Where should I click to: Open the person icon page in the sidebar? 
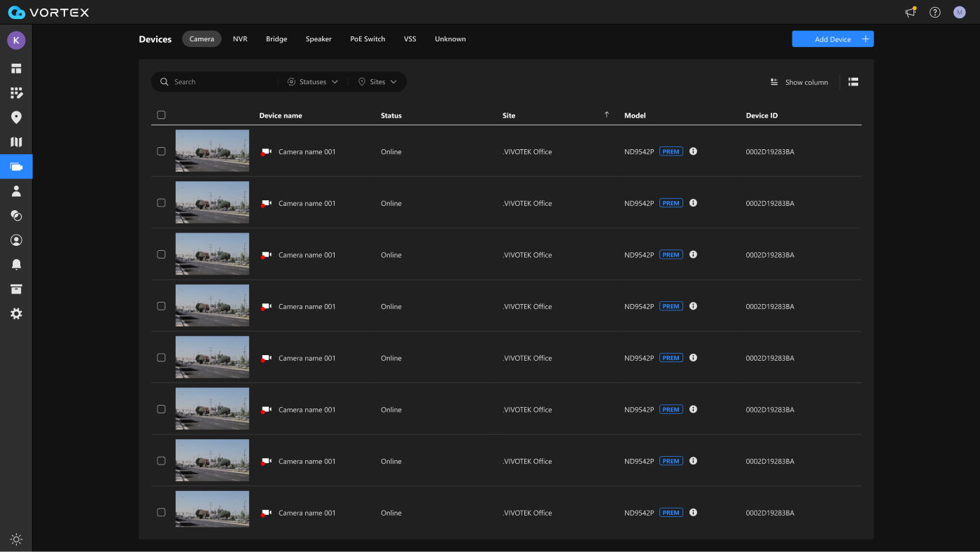pos(16,191)
